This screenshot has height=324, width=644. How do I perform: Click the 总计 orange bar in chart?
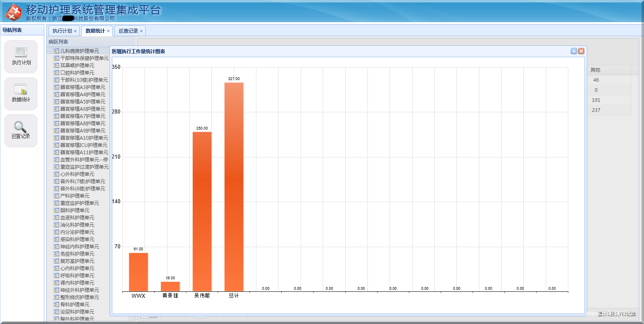(234, 187)
